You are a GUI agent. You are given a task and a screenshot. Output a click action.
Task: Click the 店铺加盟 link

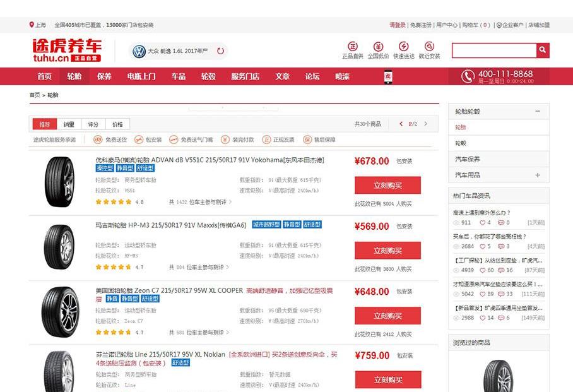point(539,25)
